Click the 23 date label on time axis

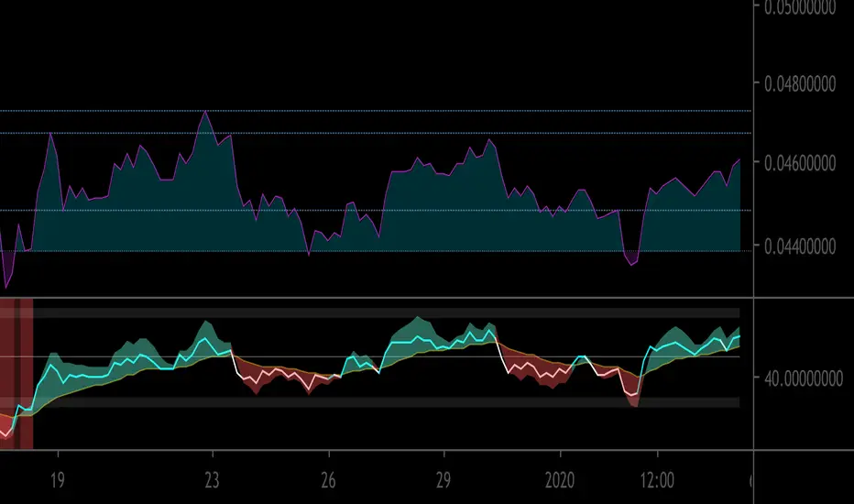212,480
